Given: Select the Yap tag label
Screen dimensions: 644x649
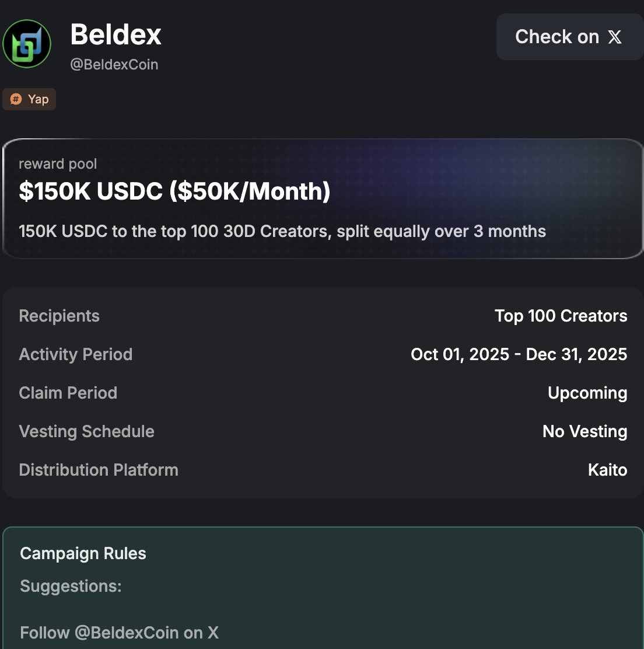Looking at the screenshot, I should click(x=38, y=99).
